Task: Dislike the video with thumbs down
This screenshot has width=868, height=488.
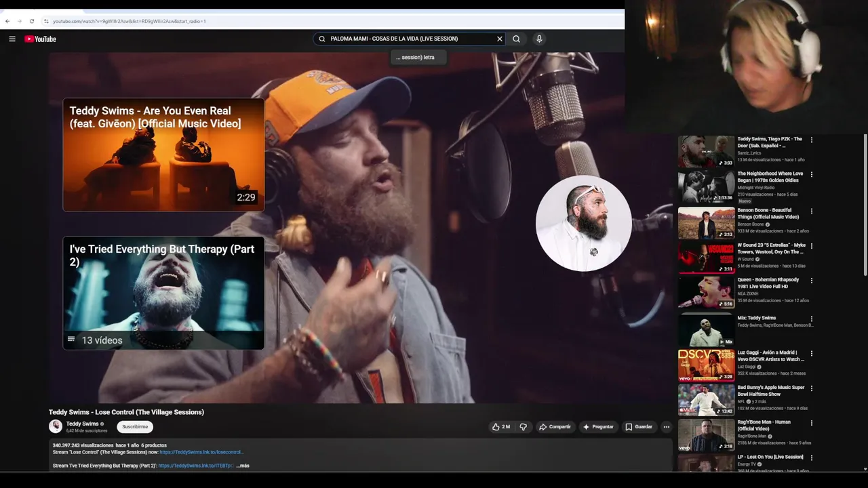Action: (523, 427)
